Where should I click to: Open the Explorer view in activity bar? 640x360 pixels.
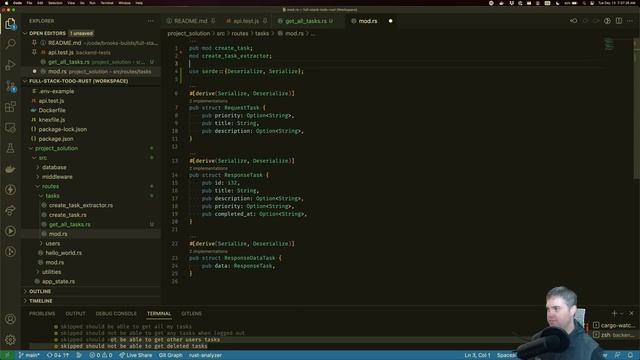(10, 24)
